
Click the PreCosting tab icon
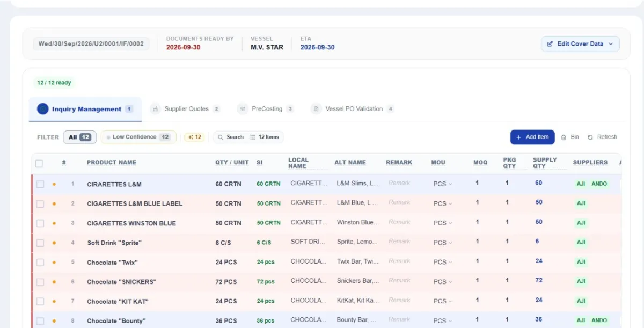click(x=243, y=109)
